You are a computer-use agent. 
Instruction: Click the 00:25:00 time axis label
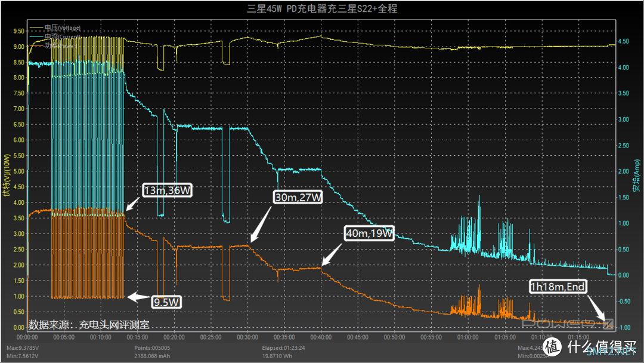210,337
